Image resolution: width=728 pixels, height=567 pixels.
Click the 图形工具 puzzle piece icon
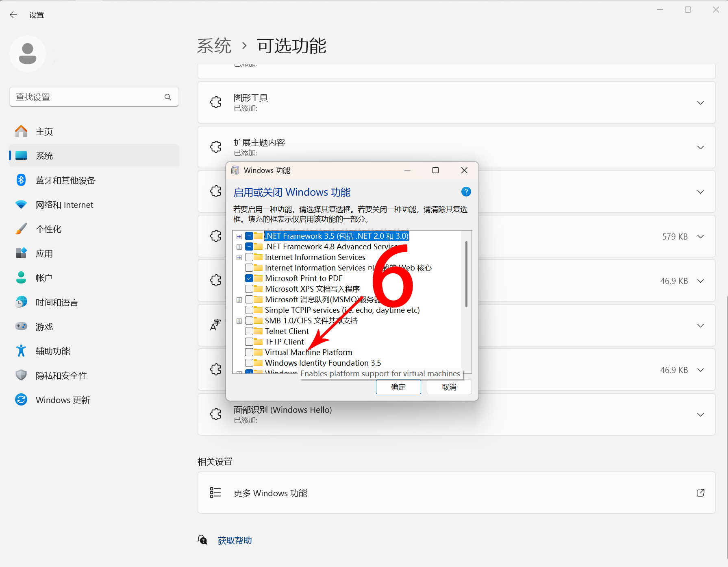click(x=216, y=102)
